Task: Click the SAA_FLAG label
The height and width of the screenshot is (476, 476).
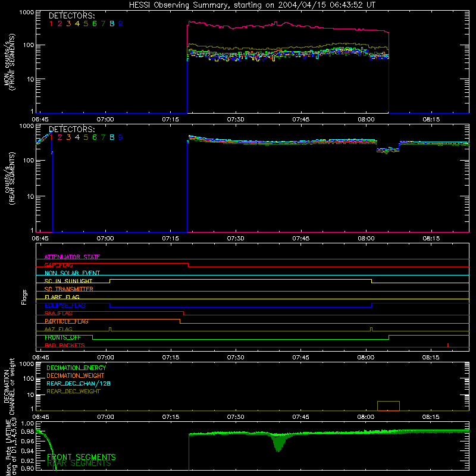Action: click(58, 314)
